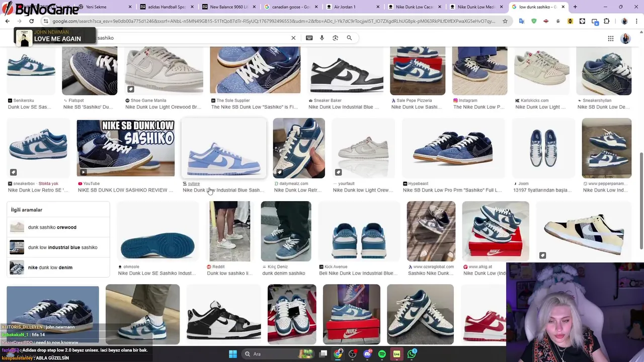Screen dimensions: 644x362
Task: Select related search dunk low industrial blue sashiko
Action: pos(59,247)
